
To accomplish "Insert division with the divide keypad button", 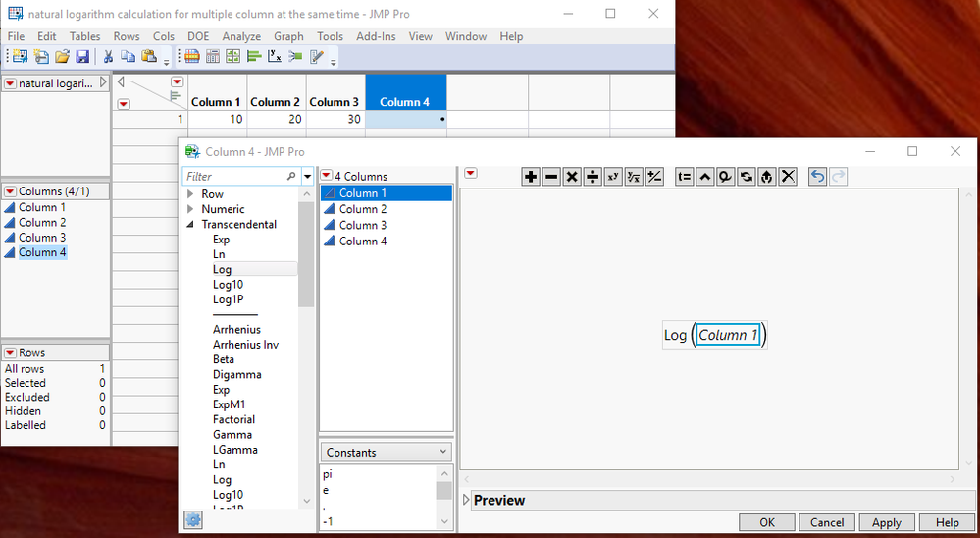I will click(x=593, y=177).
